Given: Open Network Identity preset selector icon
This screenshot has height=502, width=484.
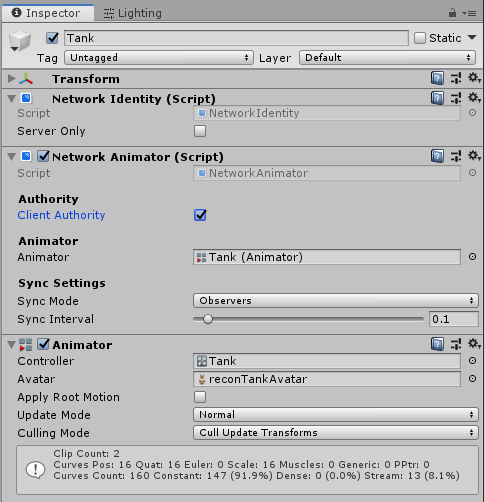Looking at the screenshot, I should coord(456,98).
